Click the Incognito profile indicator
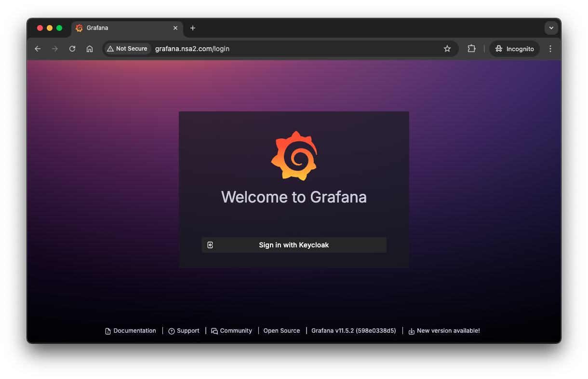588x379 pixels. (515, 49)
